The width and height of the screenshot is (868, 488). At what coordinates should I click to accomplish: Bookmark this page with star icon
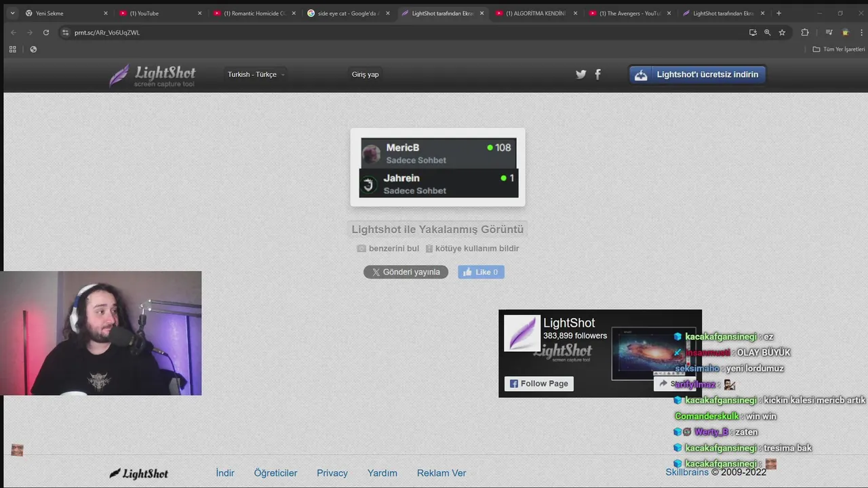[x=782, y=33]
